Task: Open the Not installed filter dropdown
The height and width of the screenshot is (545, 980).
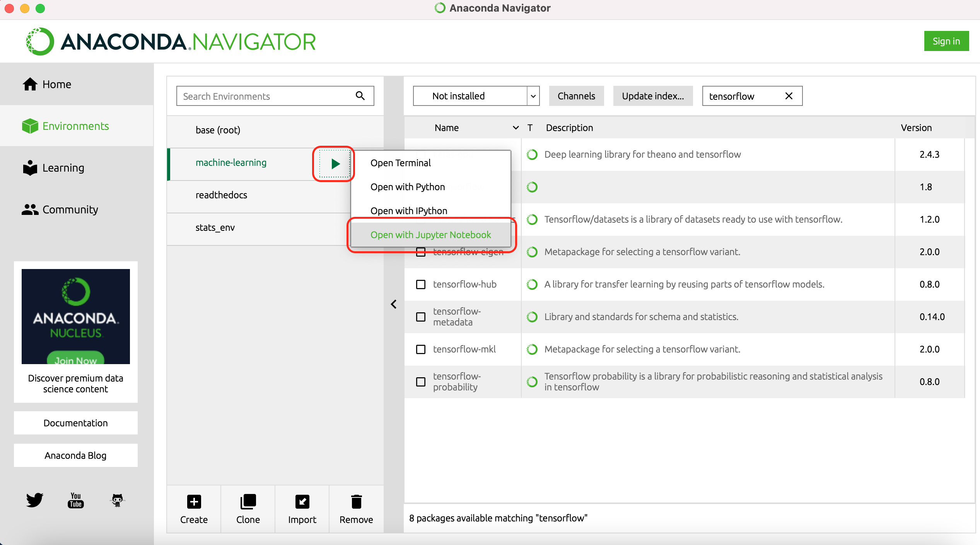Action: (x=476, y=96)
